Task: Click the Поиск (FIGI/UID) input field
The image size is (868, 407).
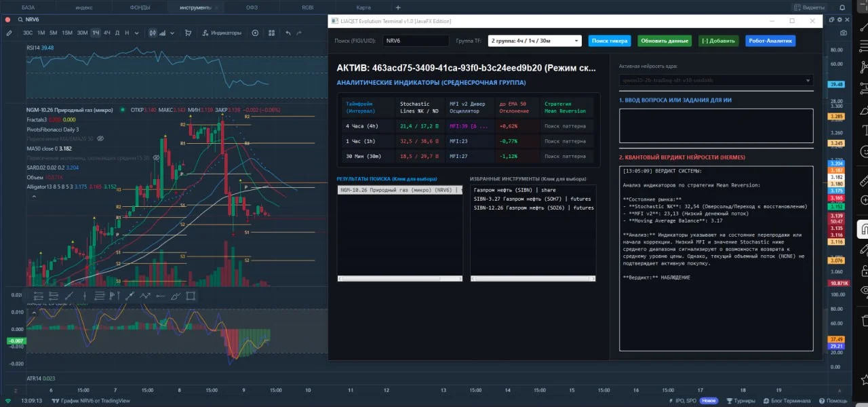Action: tap(415, 41)
